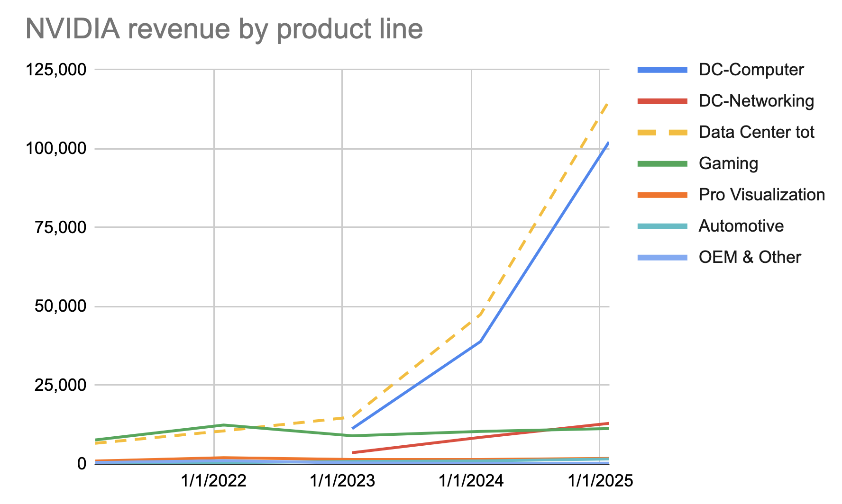This screenshot has width=842, height=504.
Task: Click the chart title 'NVIDIA revenue by product line'
Action: coord(224,28)
